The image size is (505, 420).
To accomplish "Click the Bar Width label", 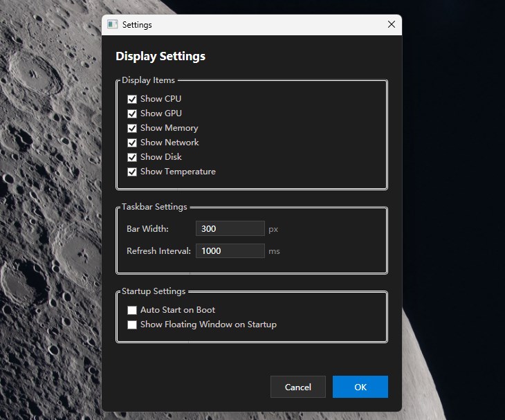I will point(147,229).
